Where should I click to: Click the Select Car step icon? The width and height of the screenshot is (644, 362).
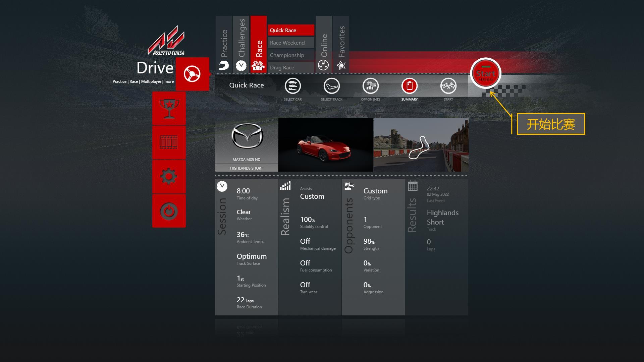[293, 86]
